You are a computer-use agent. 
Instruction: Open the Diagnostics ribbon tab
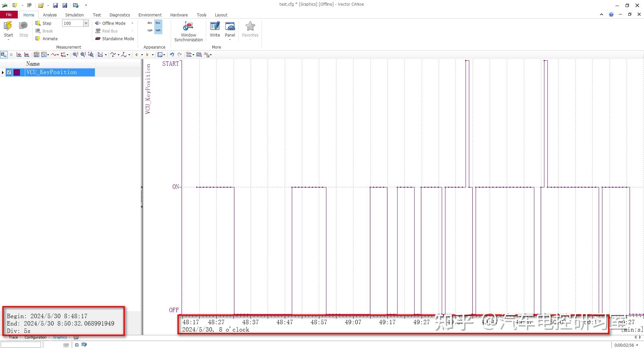[x=120, y=15]
